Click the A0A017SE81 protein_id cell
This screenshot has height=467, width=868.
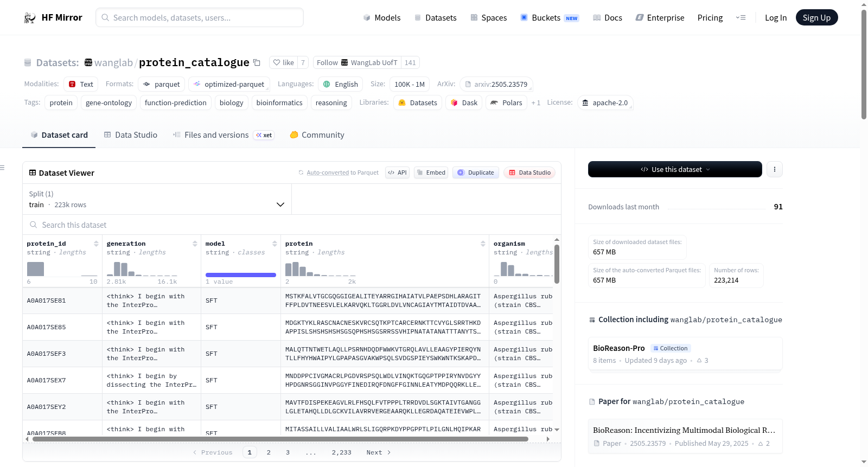[62, 300]
